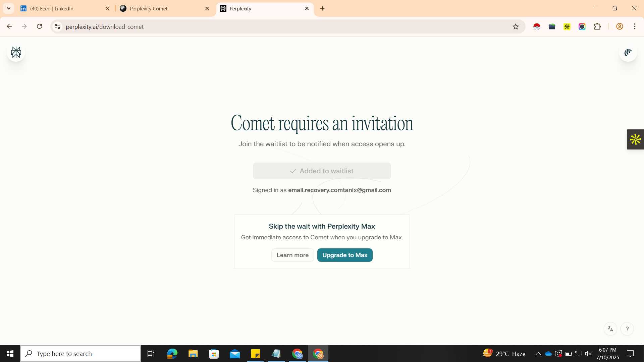This screenshot has width=644, height=362.
Task: Click the muted volume tray icon
Action: click(x=588, y=354)
